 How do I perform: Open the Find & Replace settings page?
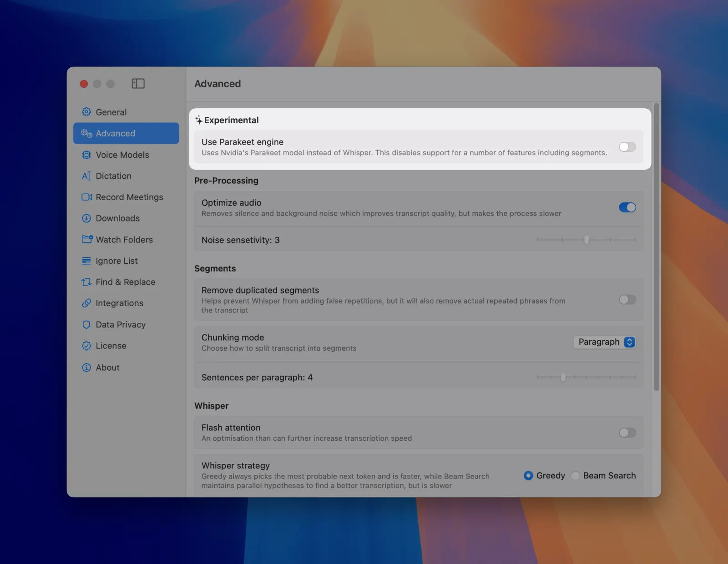pos(126,282)
